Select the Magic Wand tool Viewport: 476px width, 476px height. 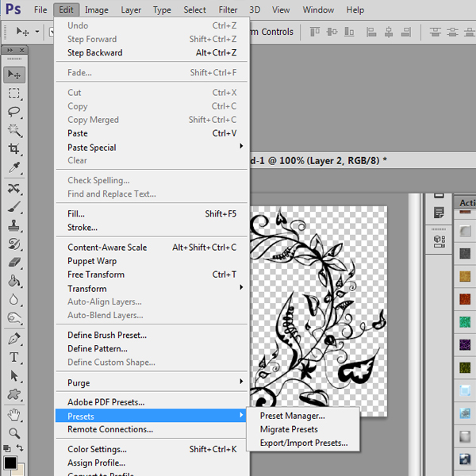click(x=14, y=130)
